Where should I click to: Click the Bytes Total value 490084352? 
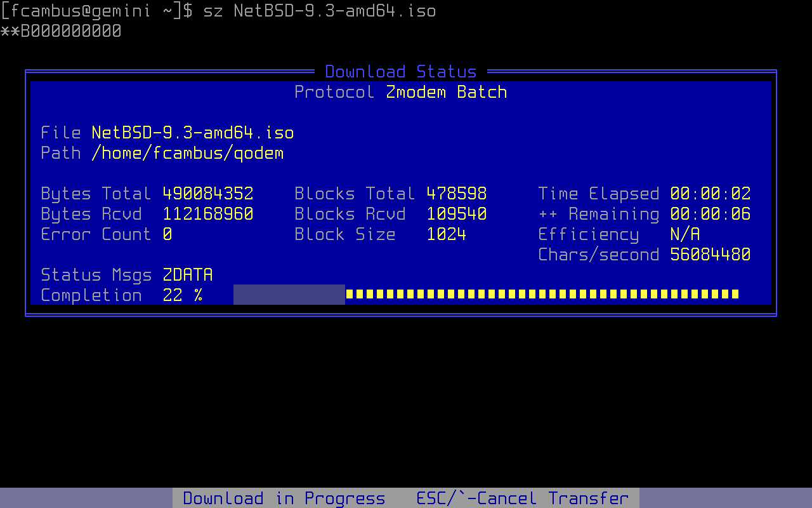(208, 194)
